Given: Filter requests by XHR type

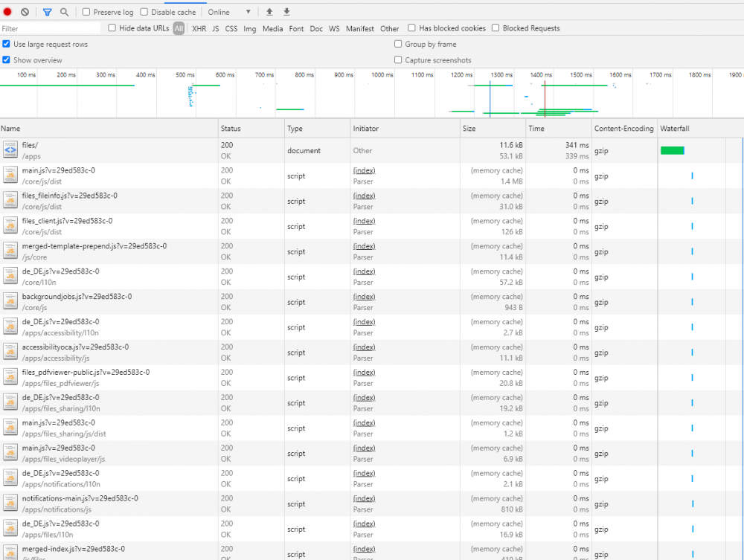Looking at the screenshot, I should coord(199,28).
